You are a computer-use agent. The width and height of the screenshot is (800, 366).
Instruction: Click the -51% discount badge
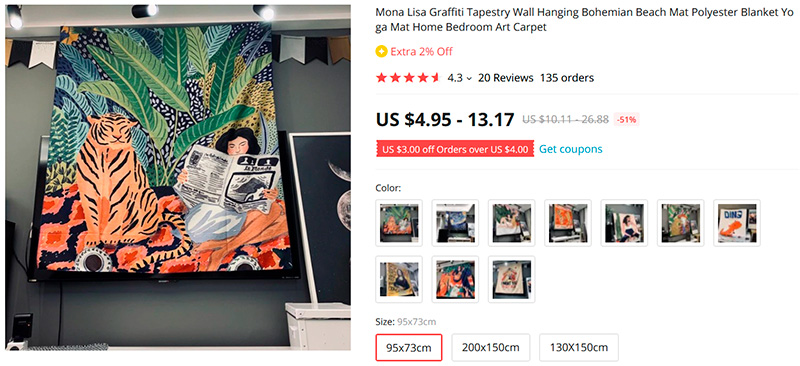coord(627,120)
